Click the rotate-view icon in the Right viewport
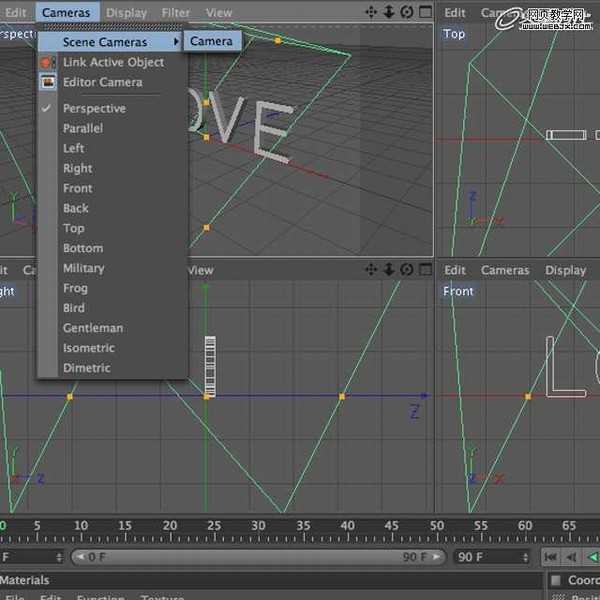This screenshot has height=600, width=600. 406,270
